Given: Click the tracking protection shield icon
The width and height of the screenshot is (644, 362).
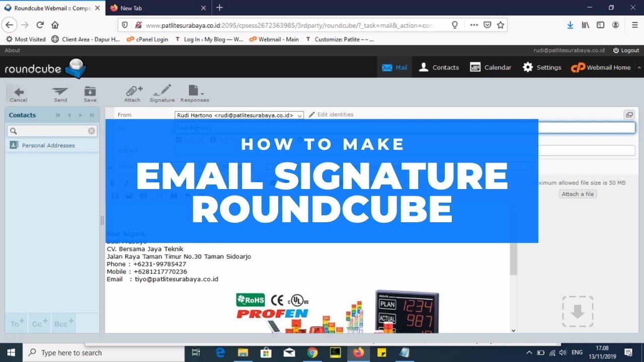Looking at the screenshot, I should [x=125, y=25].
